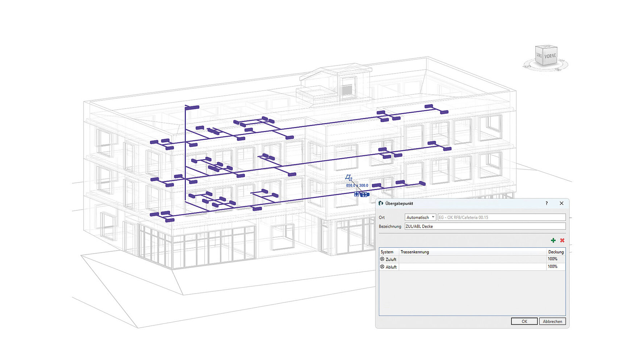Screen dimensions: 644x362
Task: Confirm dialog with the OK button
Action: [x=524, y=321]
